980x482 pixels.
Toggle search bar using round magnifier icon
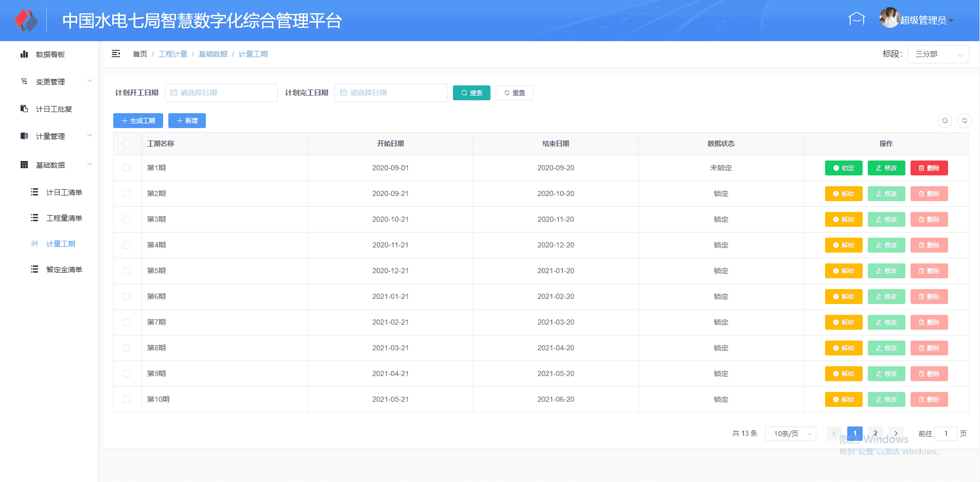point(944,121)
